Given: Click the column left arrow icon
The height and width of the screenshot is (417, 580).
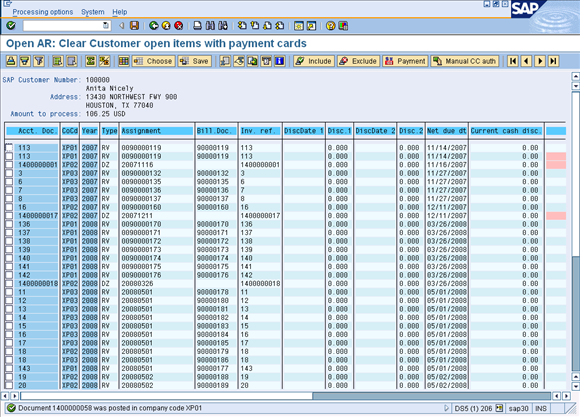Looking at the screenshot, I should pos(526,61).
